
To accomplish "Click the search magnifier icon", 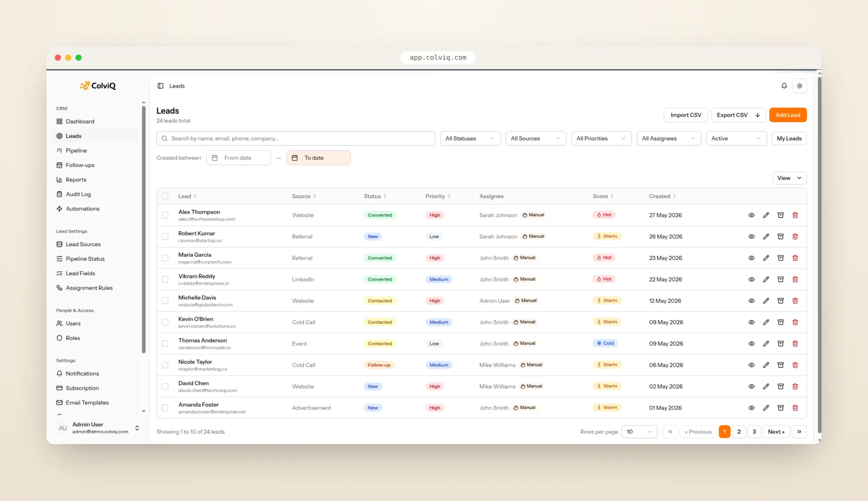I will click(x=164, y=138).
